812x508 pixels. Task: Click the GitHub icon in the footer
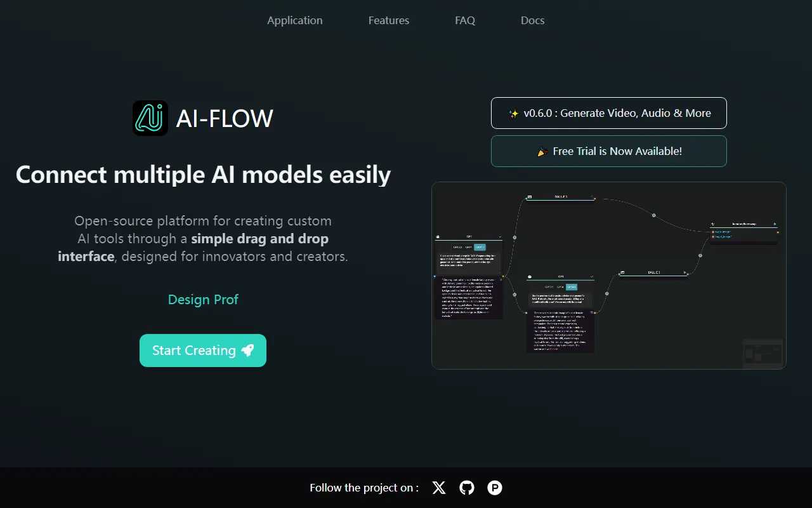[x=466, y=487]
